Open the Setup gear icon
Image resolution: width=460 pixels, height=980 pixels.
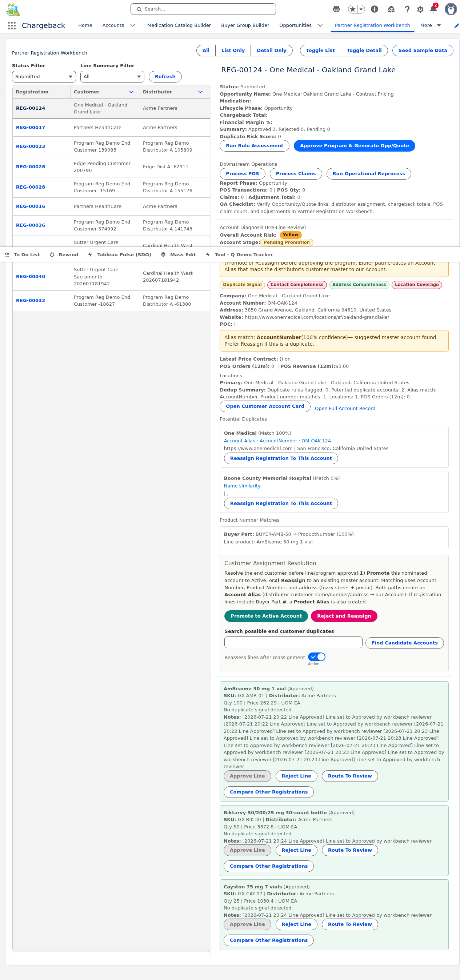point(420,9)
